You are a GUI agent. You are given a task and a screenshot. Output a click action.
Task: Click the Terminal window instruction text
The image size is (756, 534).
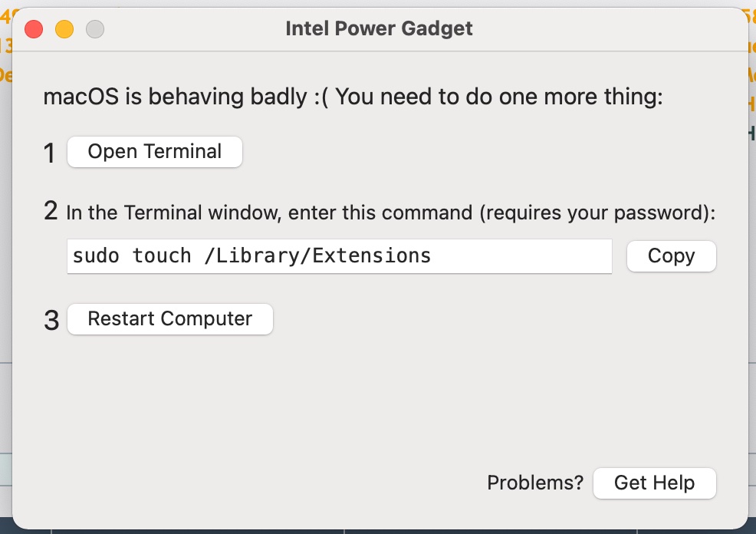click(270, 213)
